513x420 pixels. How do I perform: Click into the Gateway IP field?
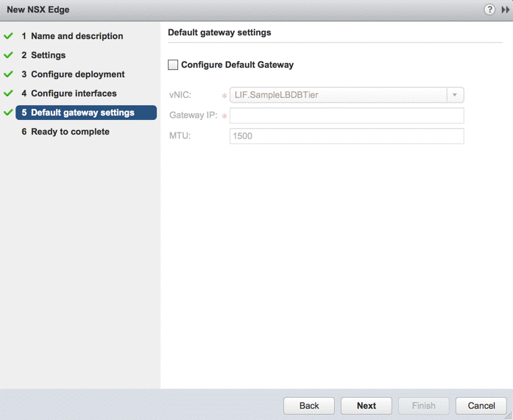point(347,115)
